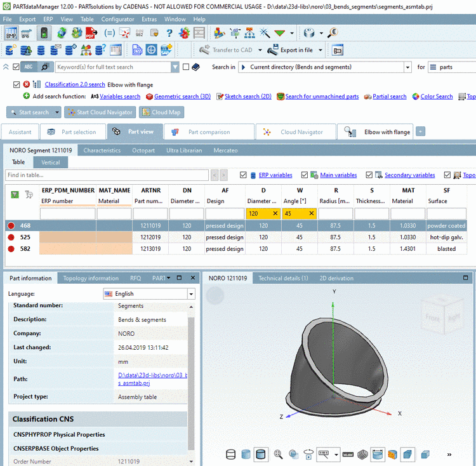This screenshot has width=476, height=466.
Task: Click the BMP bill of materials icon
Action: pyautogui.click(x=11, y=33)
